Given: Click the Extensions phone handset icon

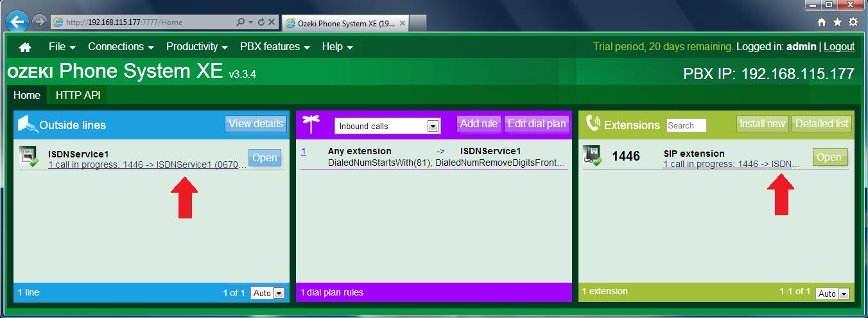Looking at the screenshot, I should point(593,123).
